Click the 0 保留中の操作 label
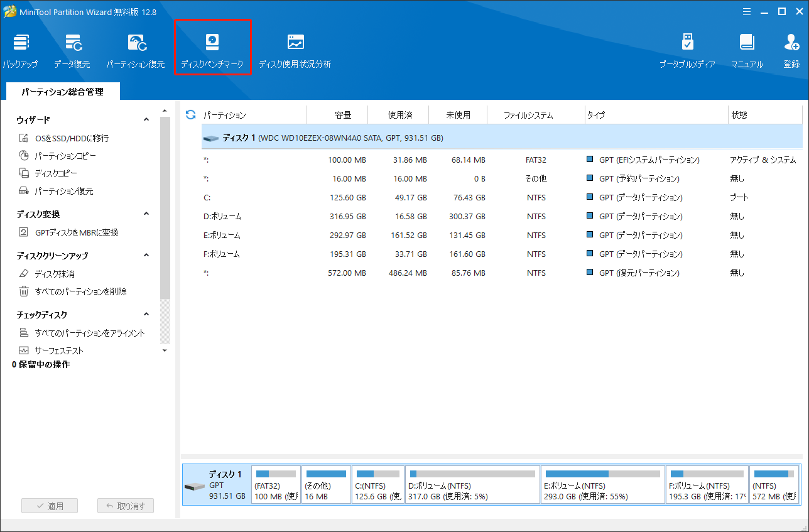This screenshot has width=809, height=532. tap(41, 364)
